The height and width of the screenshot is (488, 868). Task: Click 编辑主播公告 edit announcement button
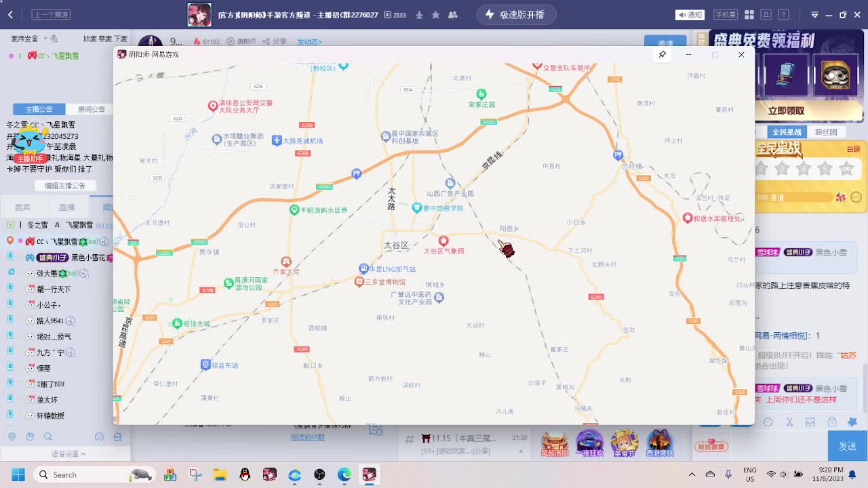coord(65,186)
